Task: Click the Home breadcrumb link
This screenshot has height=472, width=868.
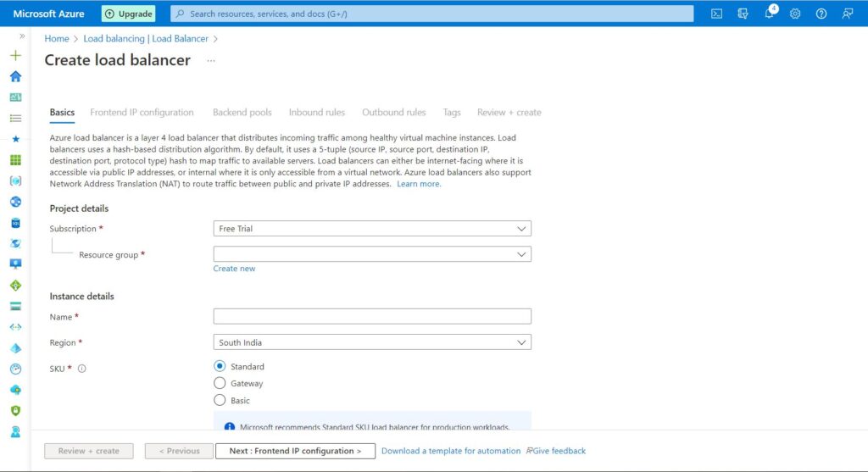Action: coord(57,39)
